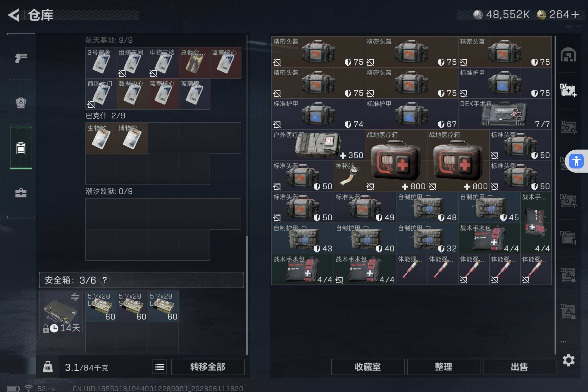Select the IV medical box with plus
This screenshot has width=588, height=392.
pos(568,90)
